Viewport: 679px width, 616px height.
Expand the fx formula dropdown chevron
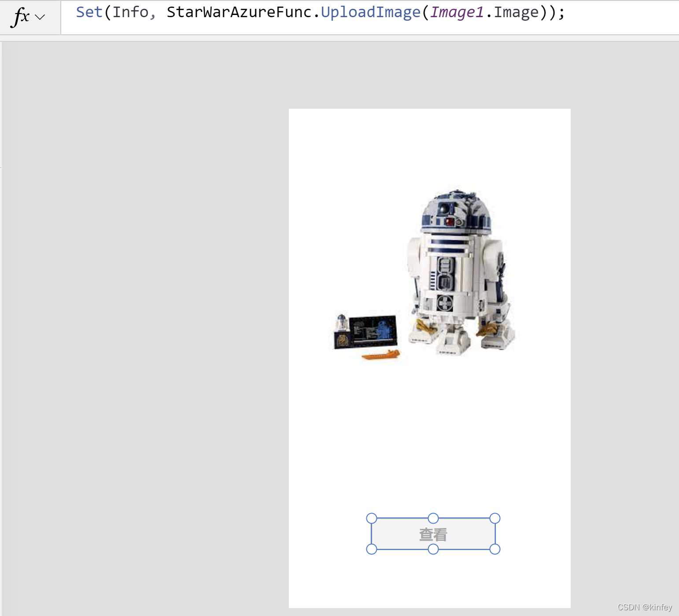(x=40, y=17)
